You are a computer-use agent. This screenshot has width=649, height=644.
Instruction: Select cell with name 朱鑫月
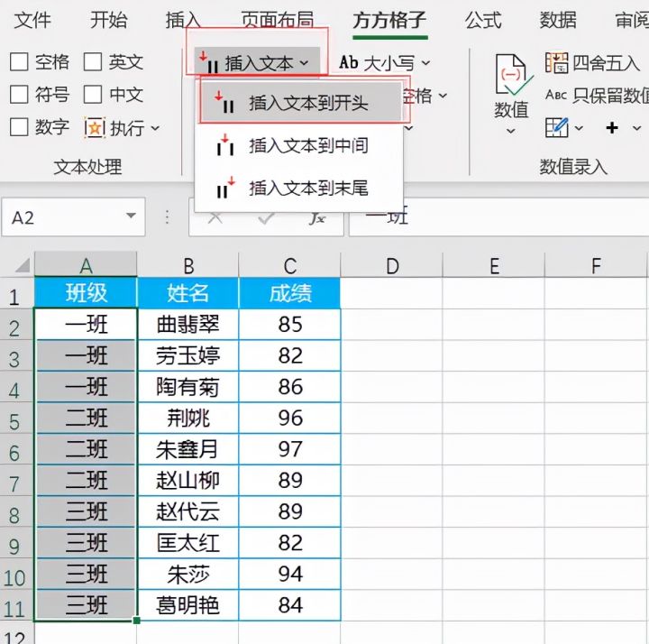(187, 449)
